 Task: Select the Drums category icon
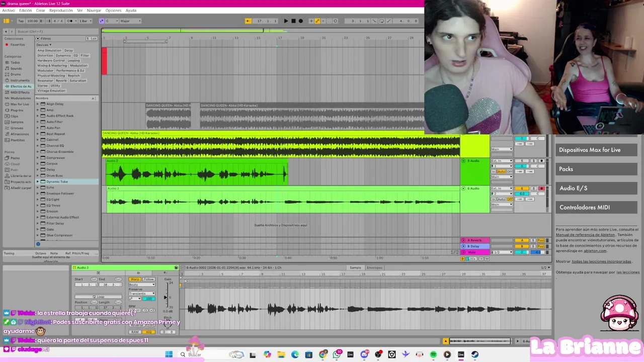(7, 74)
